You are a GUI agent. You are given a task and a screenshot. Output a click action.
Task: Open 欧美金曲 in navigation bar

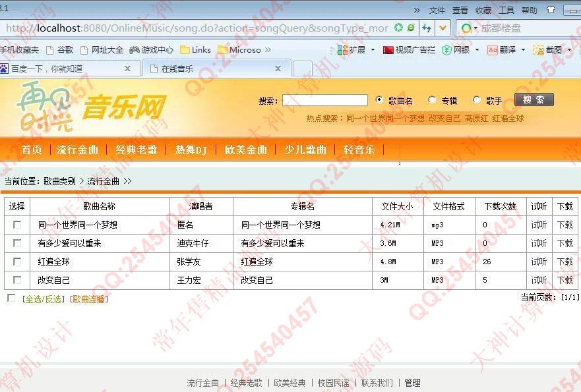(246, 150)
